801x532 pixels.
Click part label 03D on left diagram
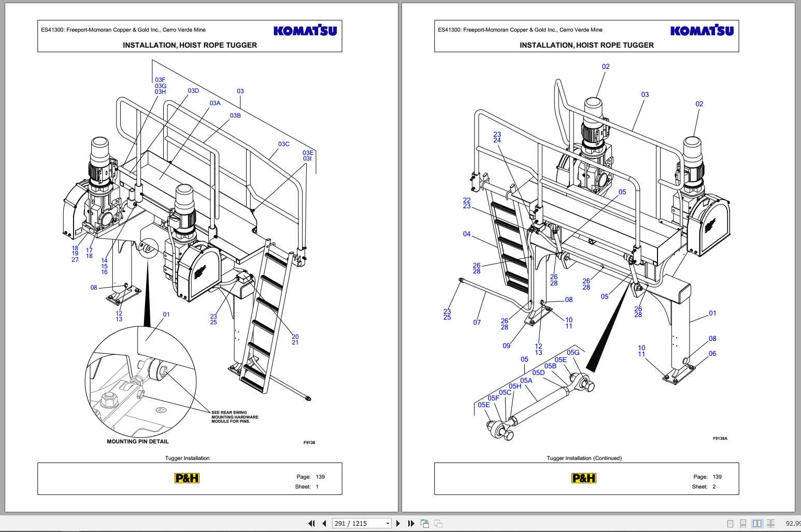[193, 91]
